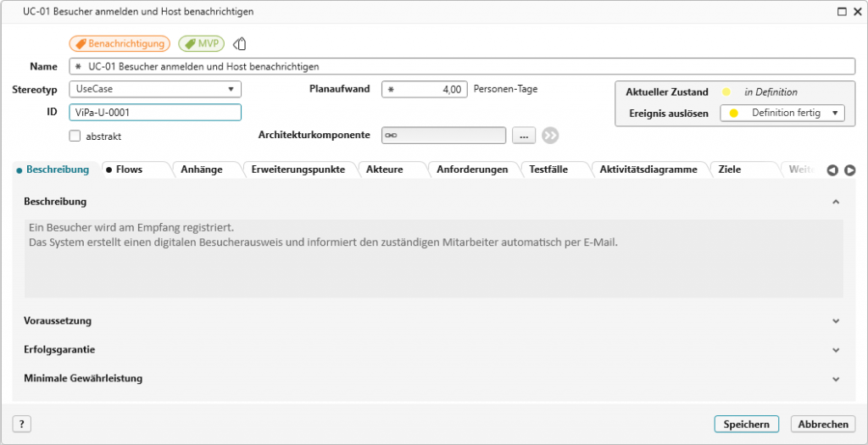Open the Stereotyp dropdown
This screenshot has height=445, width=868.
pos(155,88)
